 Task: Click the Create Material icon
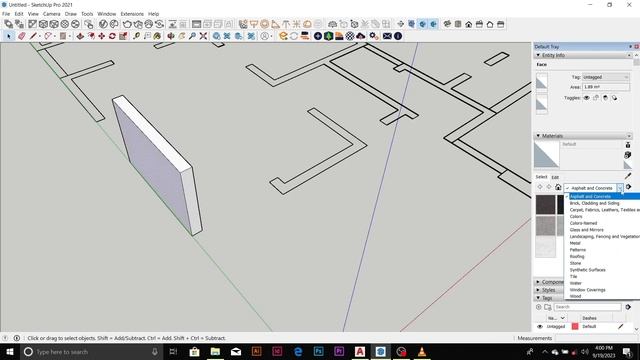click(628, 155)
